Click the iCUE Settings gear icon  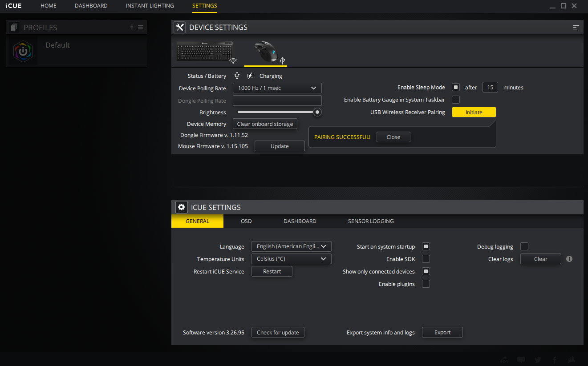click(x=181, y=207)
